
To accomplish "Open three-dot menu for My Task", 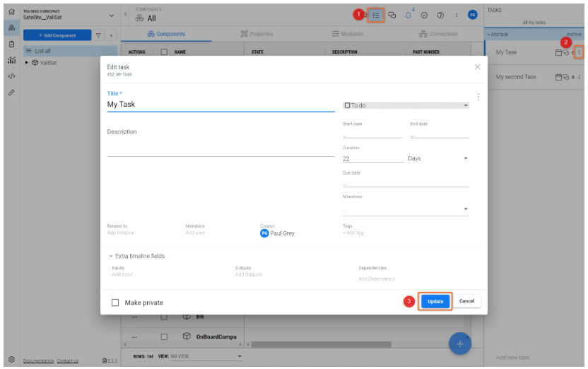I will [579, 52].
